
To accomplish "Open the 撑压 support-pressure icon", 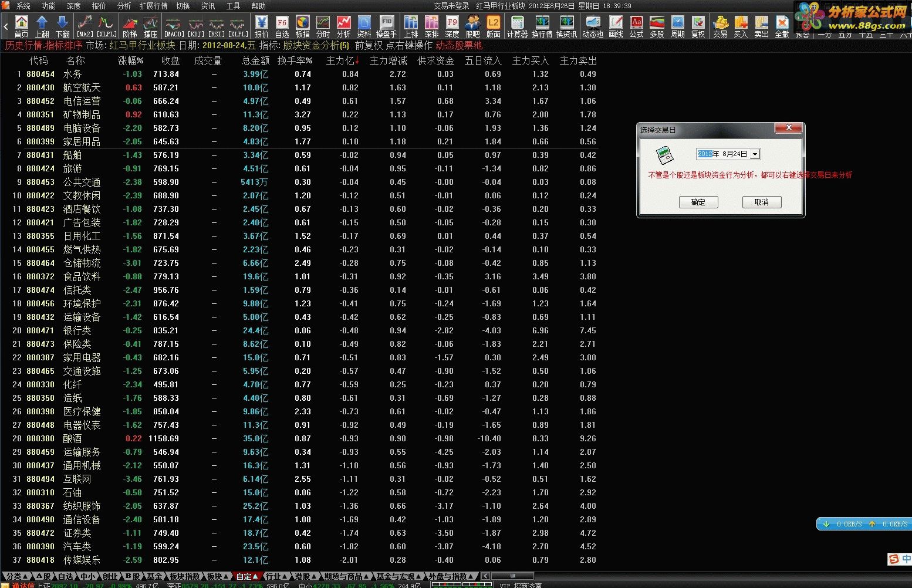I will (150, 26).
